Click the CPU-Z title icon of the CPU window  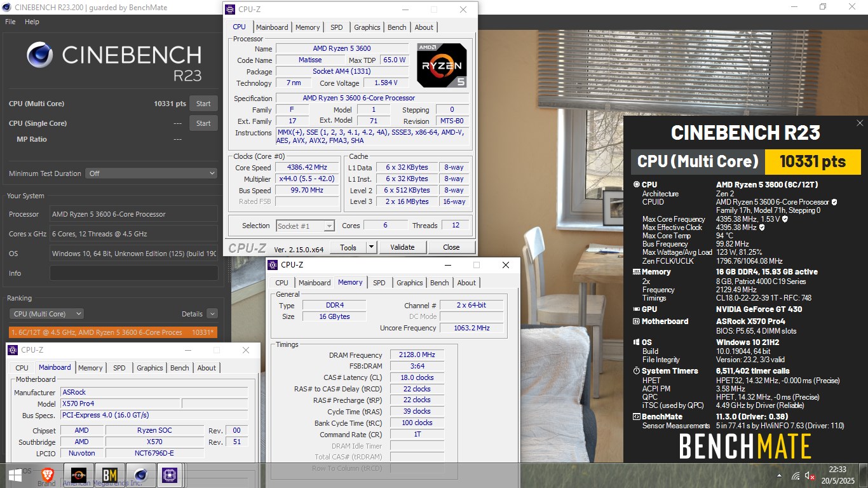click(230, 10)
